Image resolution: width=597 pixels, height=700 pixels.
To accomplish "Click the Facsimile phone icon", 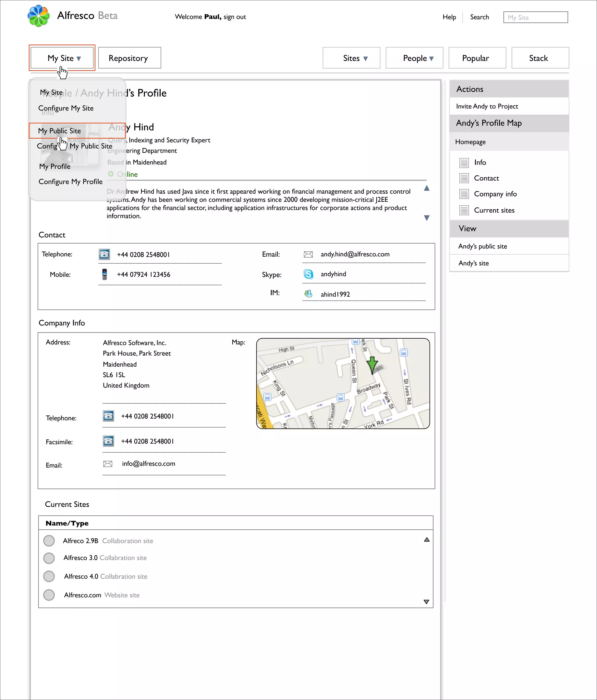I will tap(108, 441).
